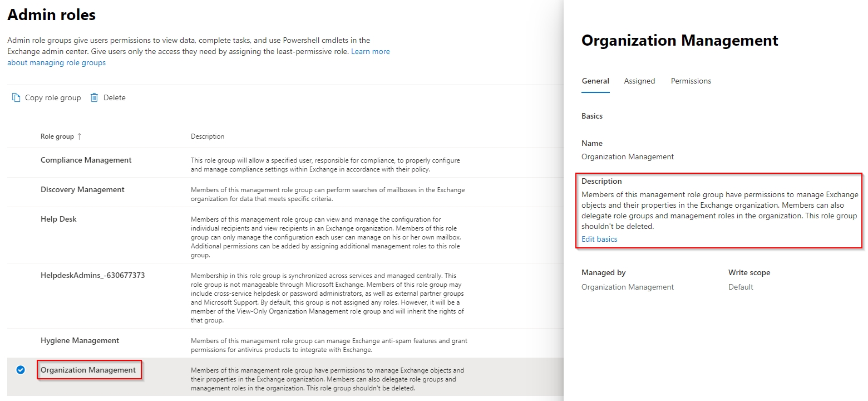Click the Hygiene Management description text
Image resolution: width=868 pixels, height=401 pixels.
click(x=329, y=345)
